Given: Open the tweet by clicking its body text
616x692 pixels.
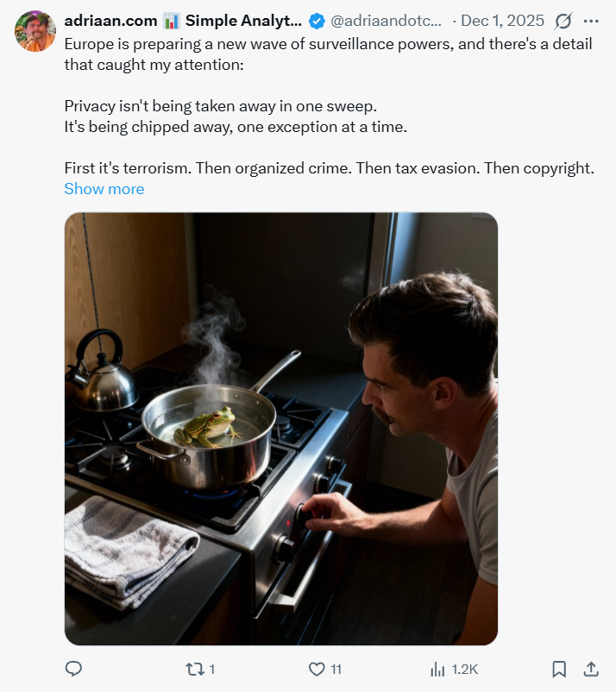Looking at the screenshot, I should (329, 106).
